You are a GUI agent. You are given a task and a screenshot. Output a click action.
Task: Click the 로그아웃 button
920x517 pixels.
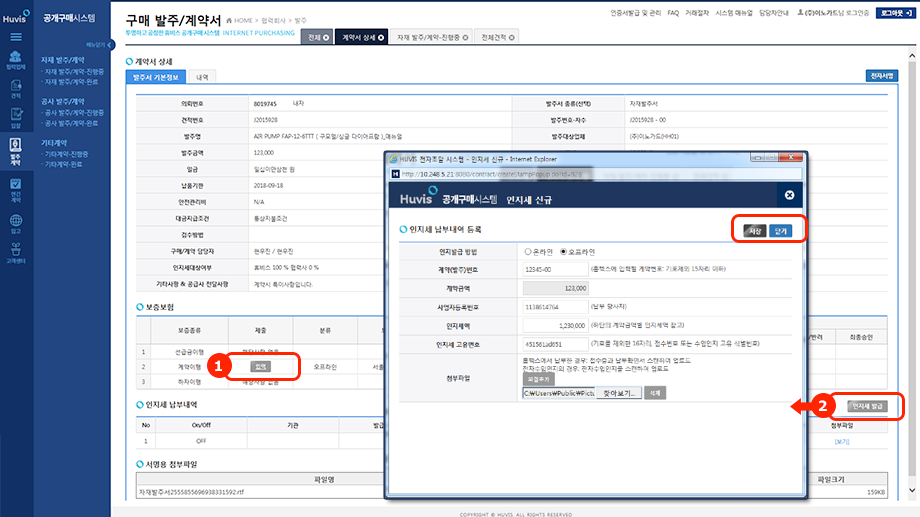tap(895, 13)
